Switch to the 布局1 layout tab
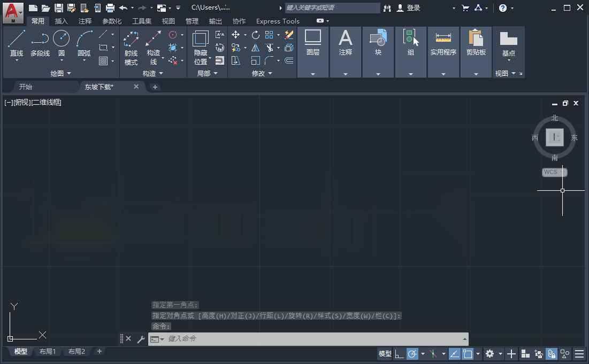589x364 pixels. (x=48, y=352)
